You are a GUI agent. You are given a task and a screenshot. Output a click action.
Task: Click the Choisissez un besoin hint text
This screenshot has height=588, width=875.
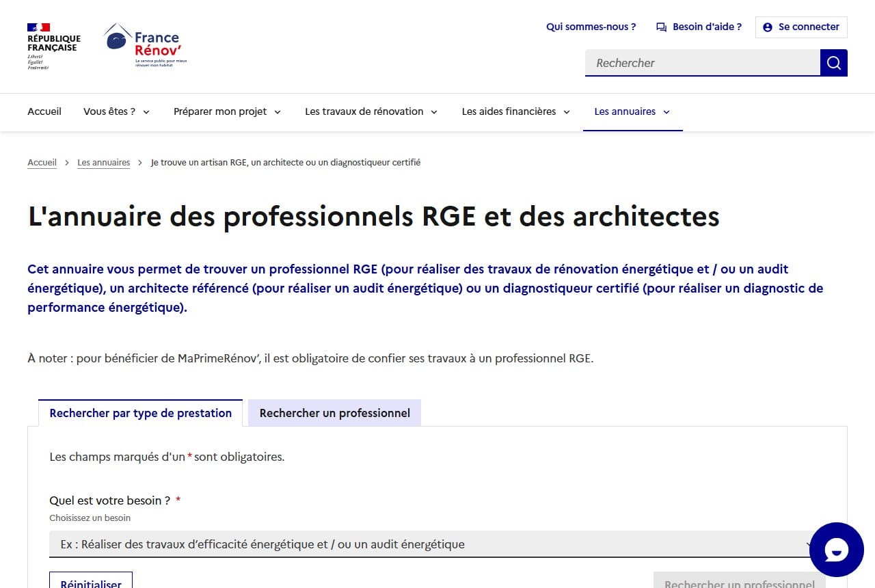coord(90,518)
